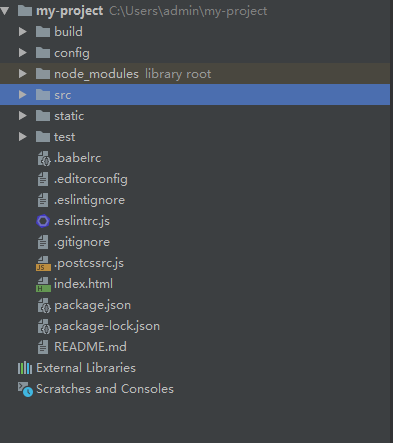Click the build folder icon
The image size is (393, 443).
point(43,32)
